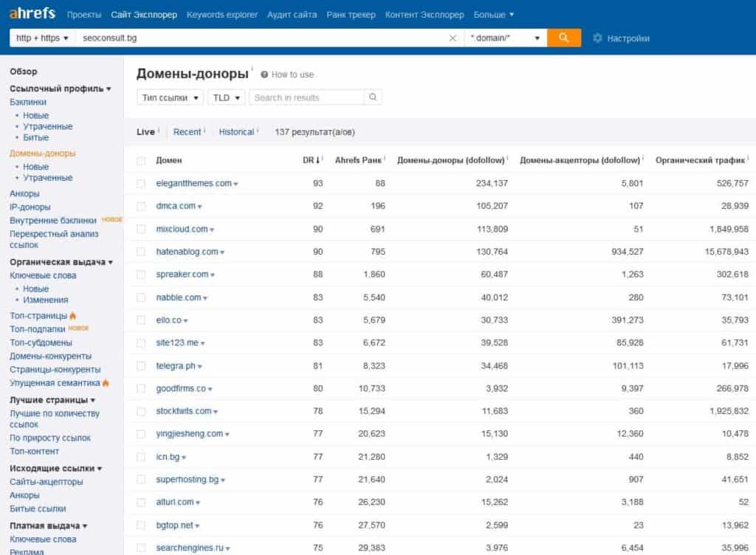756x555 pixels.
Task: Expand dropdown arrow next to superhosting.bg
Action: [223, 480]
